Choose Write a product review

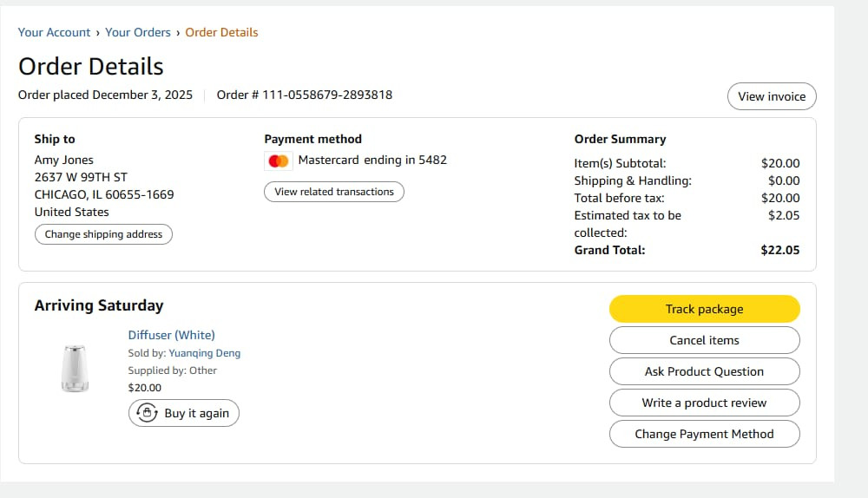point(704,403)
